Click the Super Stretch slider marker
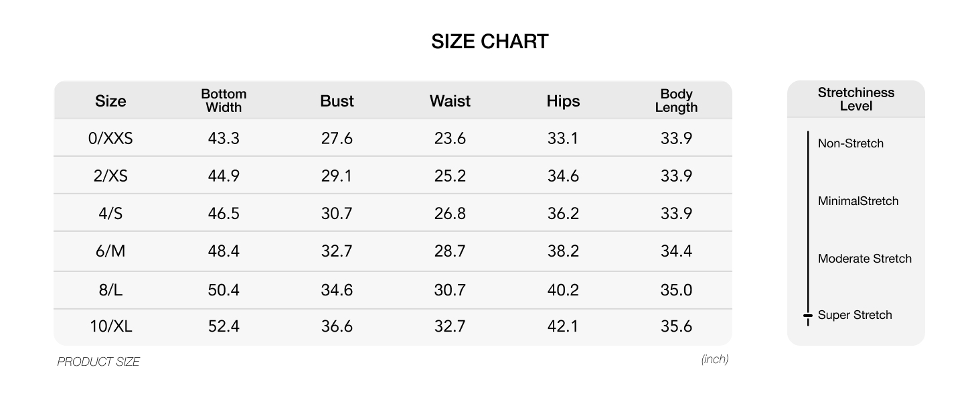The height and width of the screenshot is (402, 980). pyautogui.click(x=808, y=315)
